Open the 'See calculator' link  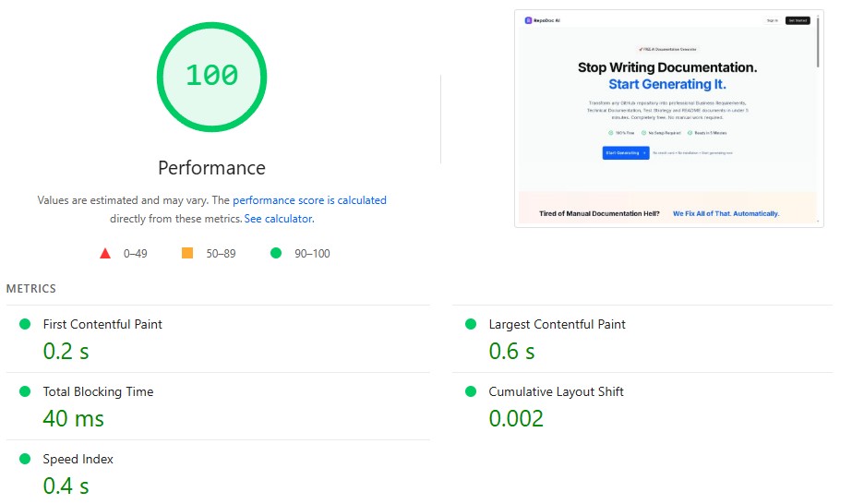pos(278,219)
